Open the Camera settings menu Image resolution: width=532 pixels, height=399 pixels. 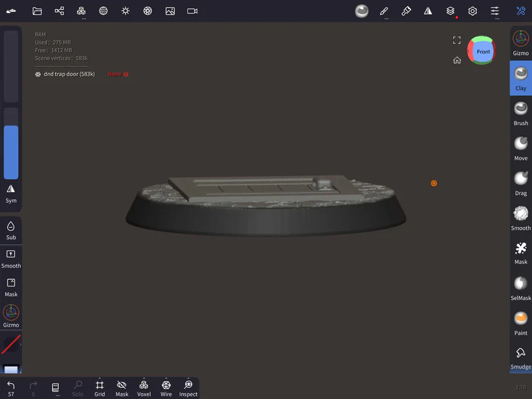coord(193,11)
